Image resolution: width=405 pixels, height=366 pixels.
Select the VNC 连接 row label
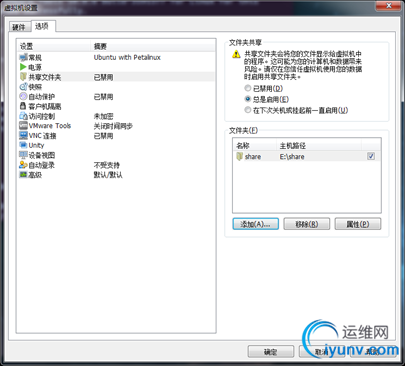pyautogui.click(x=42, y=136)
